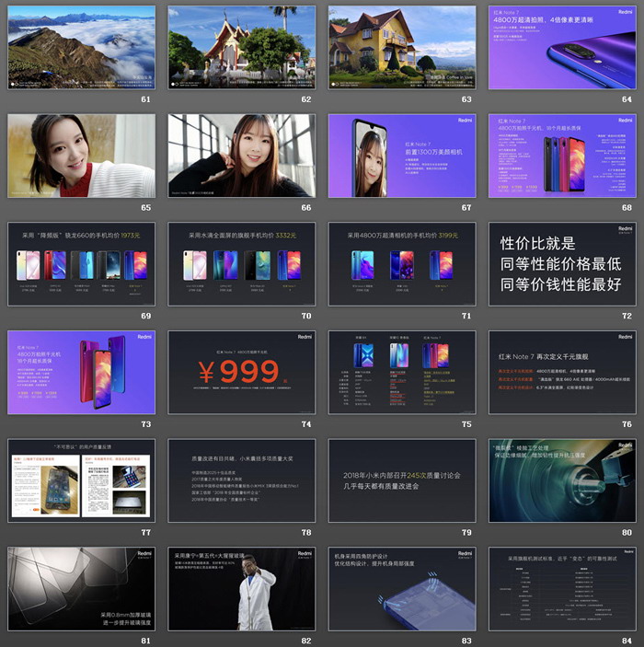Click slide number label 66

click(x=306, y=208)
